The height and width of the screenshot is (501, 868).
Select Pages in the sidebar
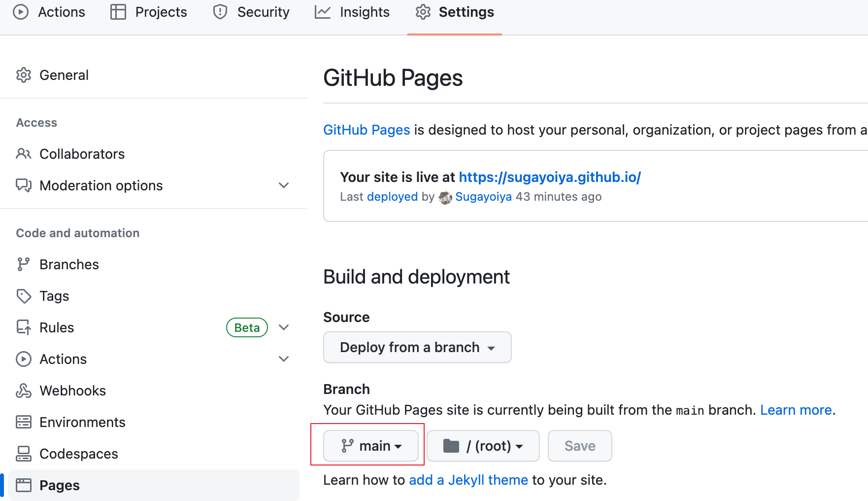tap(154, 485)
